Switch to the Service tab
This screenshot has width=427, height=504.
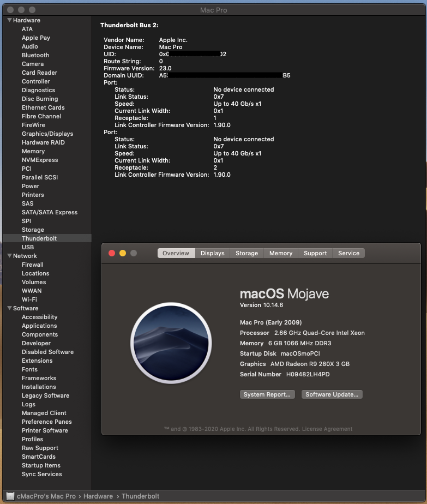click(348, 253)
